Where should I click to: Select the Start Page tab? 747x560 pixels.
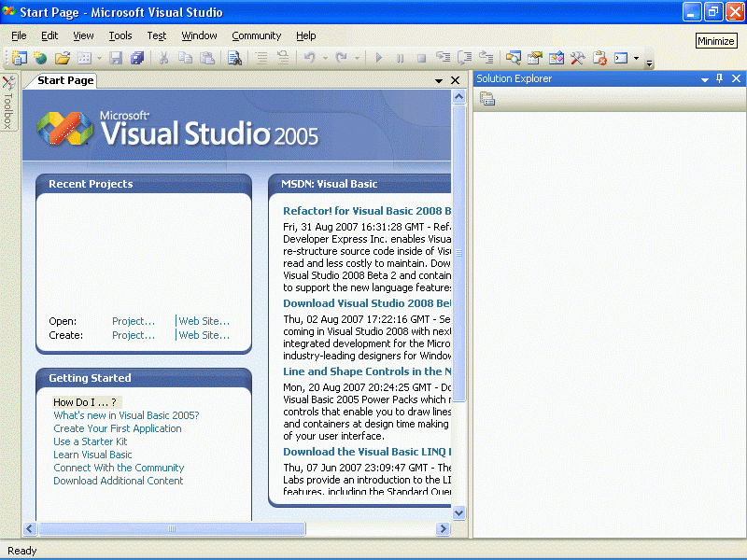(65, 80)
